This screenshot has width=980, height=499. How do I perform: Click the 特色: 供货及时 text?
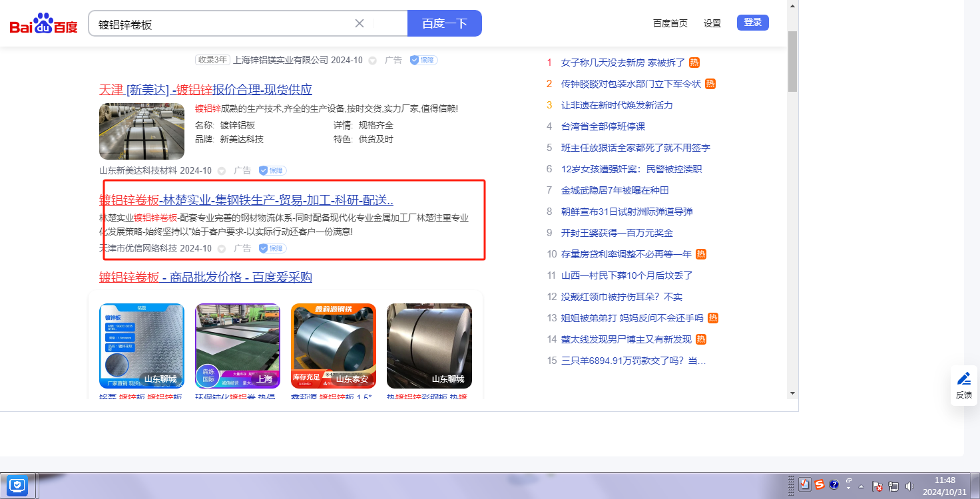coord(364,139)
